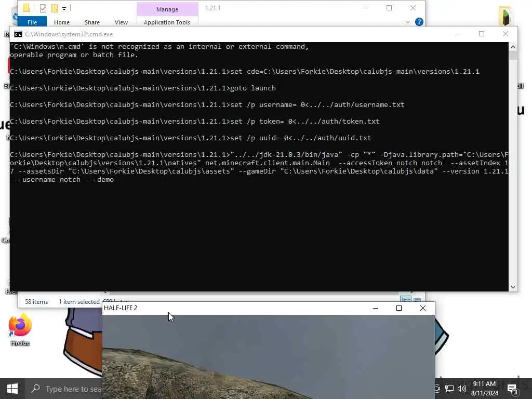The width and height of the screenshot is (532, 399).
Task: Click the cmd.exe window system icon
Action: tap(18, 34)
